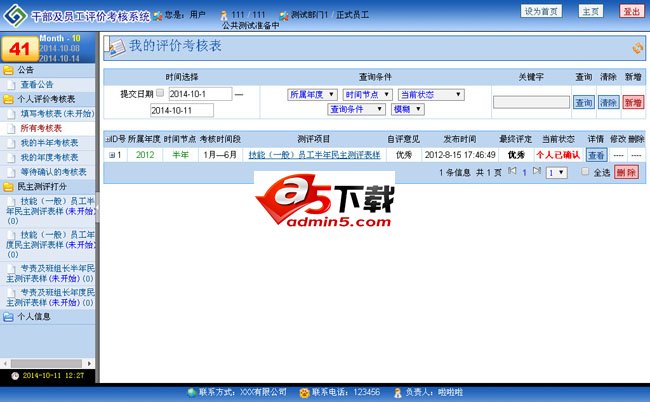Click the system logo icon at top left

(15, 15)
